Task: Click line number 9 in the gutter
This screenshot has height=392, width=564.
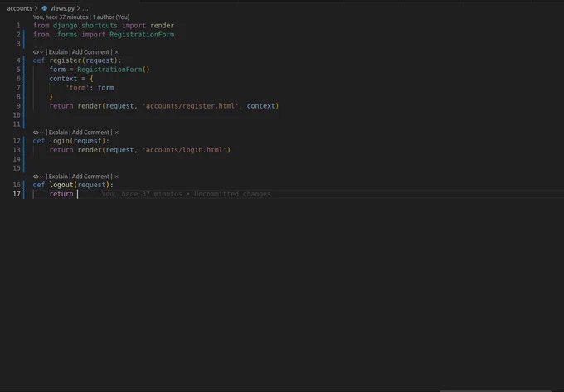Action: tap(18, 106)
